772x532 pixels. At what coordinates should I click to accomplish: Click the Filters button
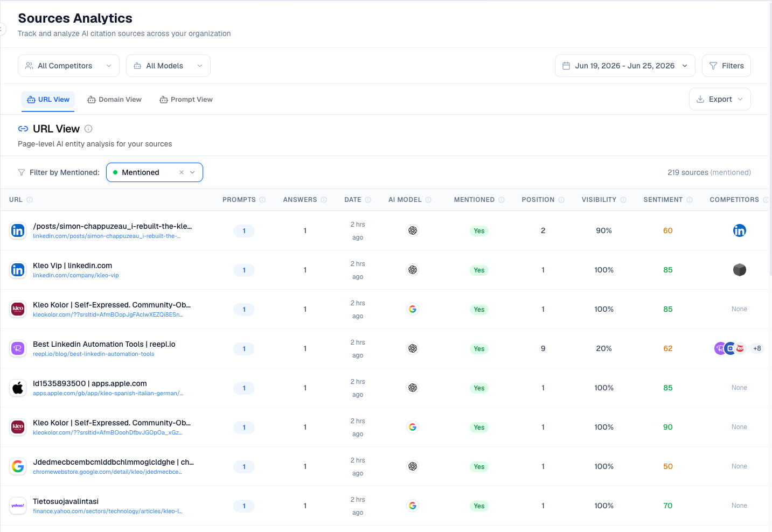pyautogui.click(x=726, y=66)
